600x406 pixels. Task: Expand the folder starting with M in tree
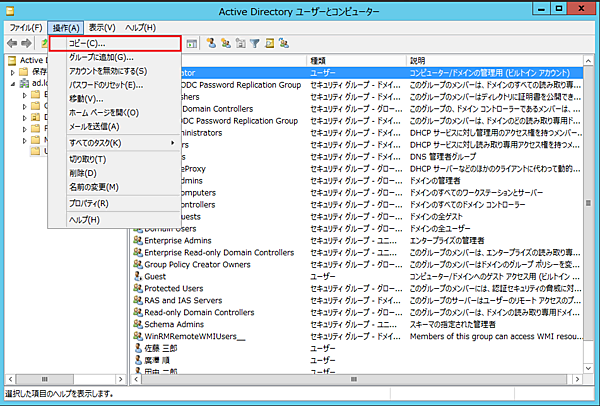(25, 140)
